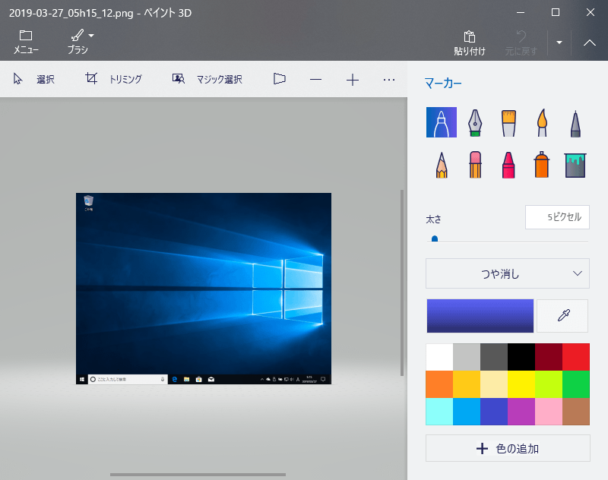Choose the gold color swatch

466,384
